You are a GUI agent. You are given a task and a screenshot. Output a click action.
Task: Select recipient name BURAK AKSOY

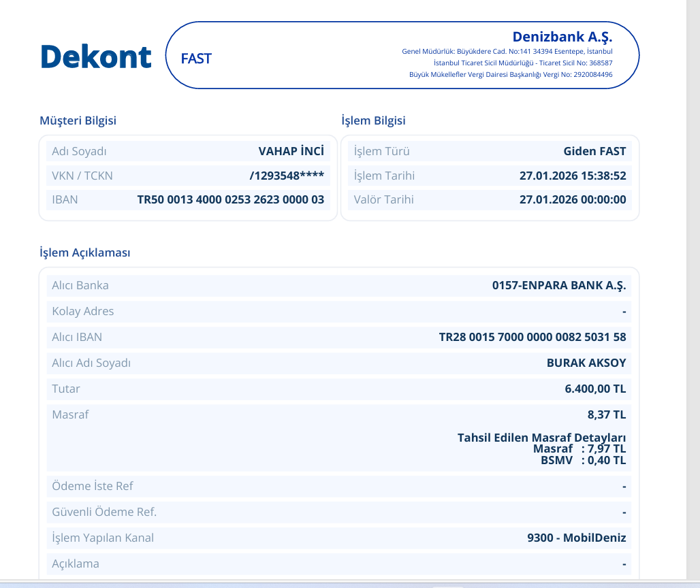[586, 363]
